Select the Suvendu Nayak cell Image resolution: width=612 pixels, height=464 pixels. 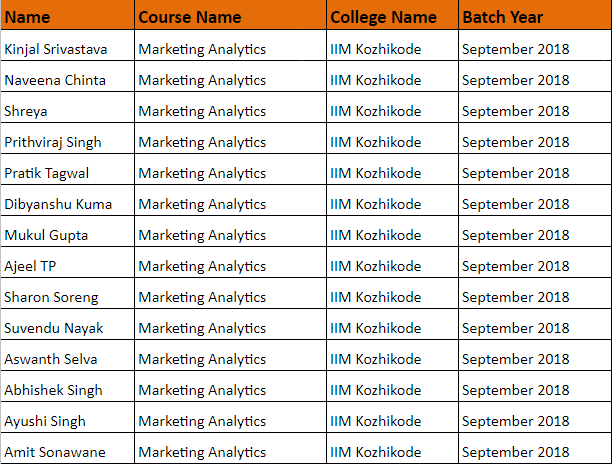click(66, 328)
